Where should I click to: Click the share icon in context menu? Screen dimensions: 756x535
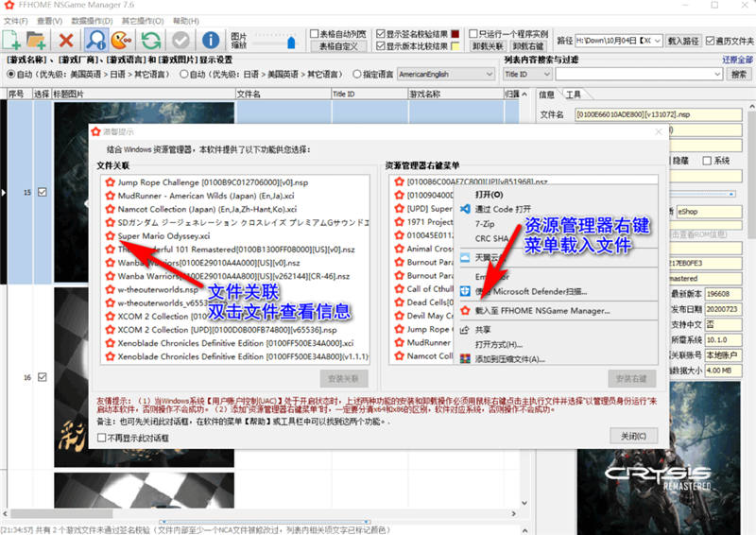[465, 330]
